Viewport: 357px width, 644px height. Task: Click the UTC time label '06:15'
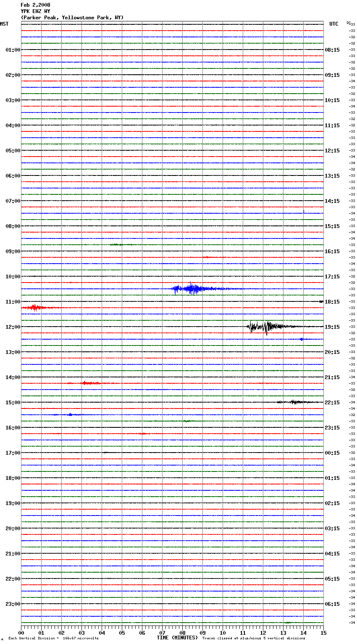click(332, 604)
